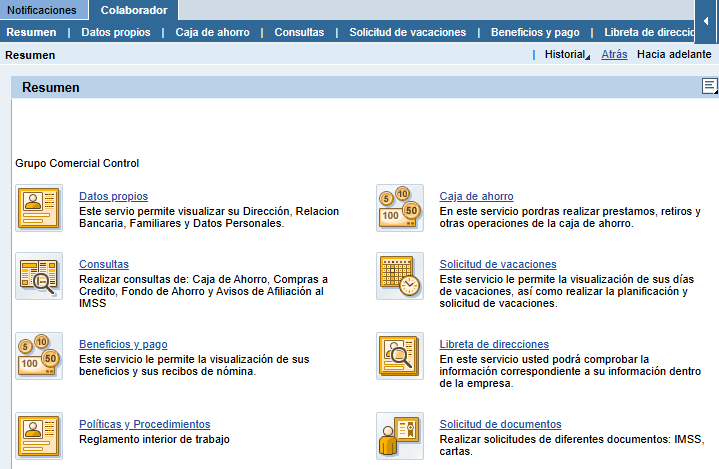Click the Libreta de direcciones search icon
Image resolution: width=719 pixels, height=469 pixels.
[399, 356]
